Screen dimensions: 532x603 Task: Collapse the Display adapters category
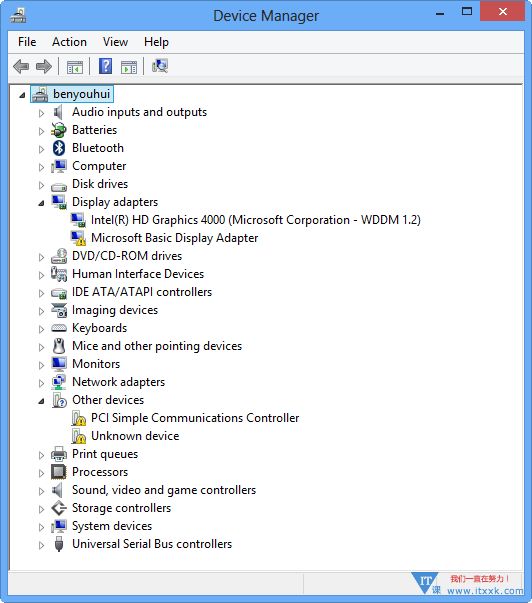pyautogui.click(x=41, y=203)
